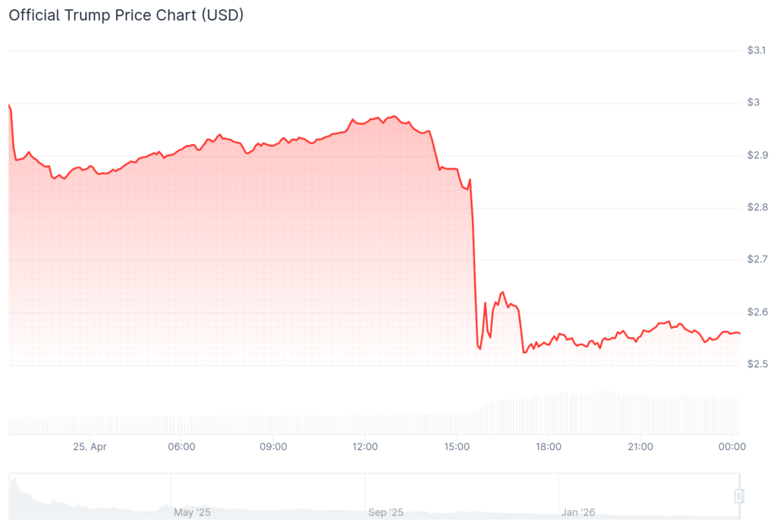Click the volume bars beneath 18:00
The height and width of the screenshot is (532, 777).
tap(549, 414)
